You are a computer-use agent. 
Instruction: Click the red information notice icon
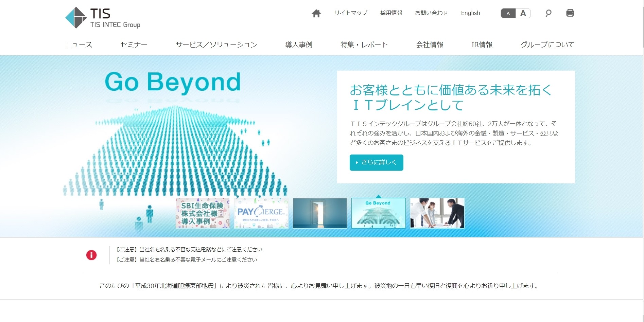91,255
